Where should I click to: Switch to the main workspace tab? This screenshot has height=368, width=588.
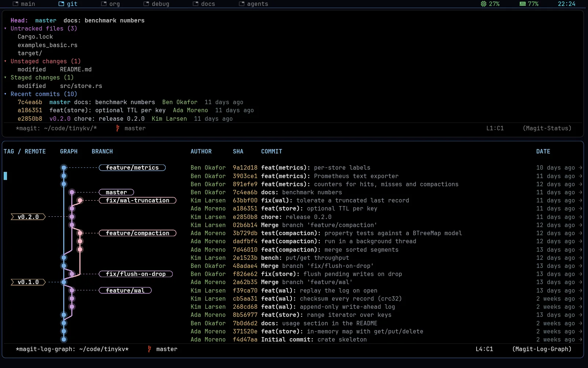tap(24, 4)
